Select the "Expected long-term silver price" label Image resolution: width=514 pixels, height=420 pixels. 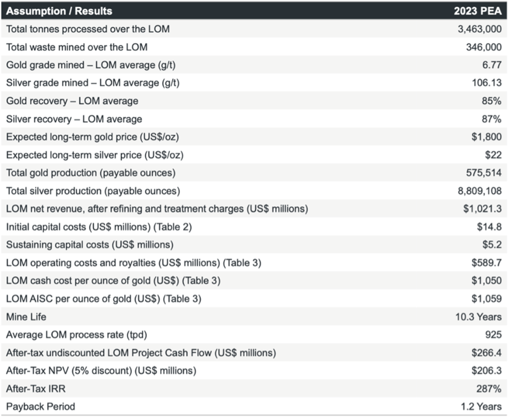95,155
